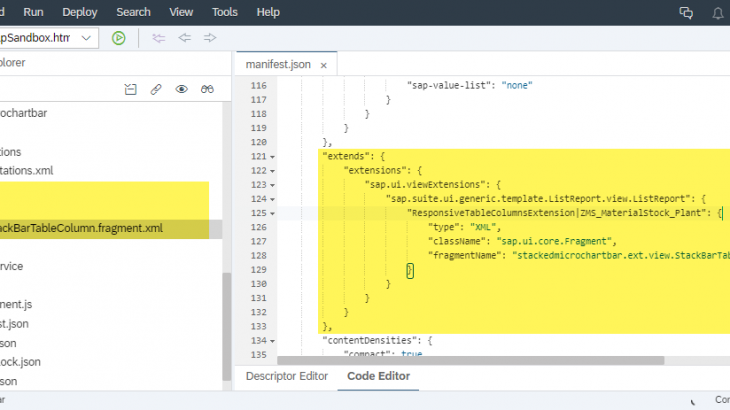The width and height of the screenshot is (730, 410).
Task: Open the View menu
Action: pyautogui.click(x=181, y=12)
